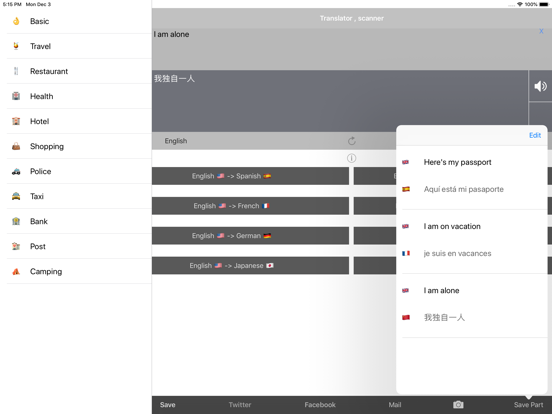Choose English to Japanese translation
The height and width of the screenshot is (414, 552).
coord(250,265)
